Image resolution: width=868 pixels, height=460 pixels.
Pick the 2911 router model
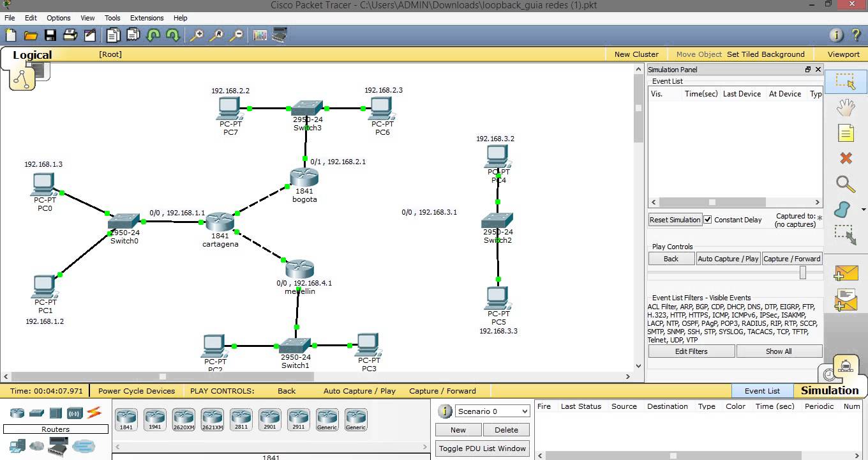(299, 419)
